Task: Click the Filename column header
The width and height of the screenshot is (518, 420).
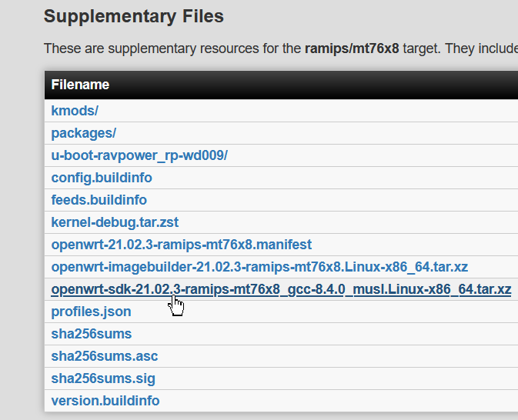Action: click(80, 85)
